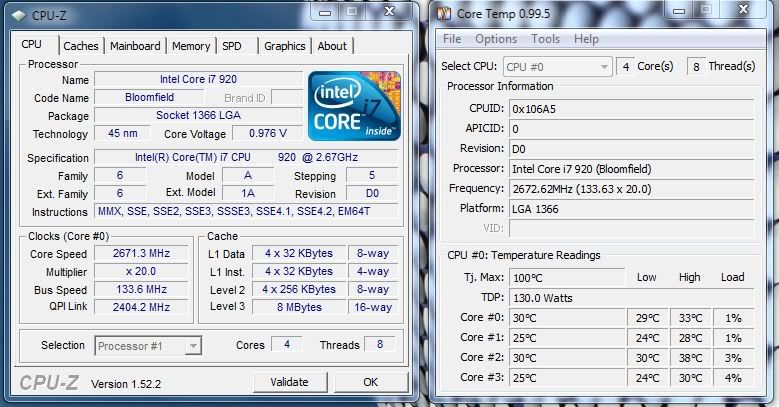Click the Revision value D0 in CPU-Z
The image size is (779, 407).
tap(372, 193)
